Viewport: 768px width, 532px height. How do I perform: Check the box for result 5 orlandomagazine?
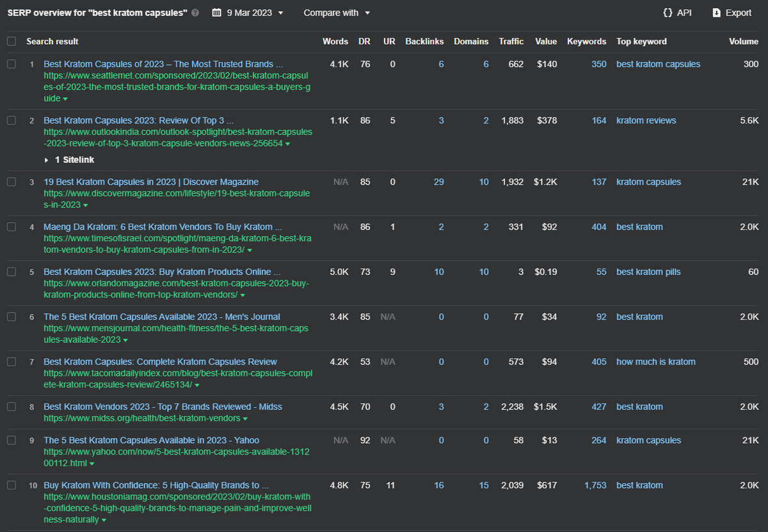(x=12, y=272)
